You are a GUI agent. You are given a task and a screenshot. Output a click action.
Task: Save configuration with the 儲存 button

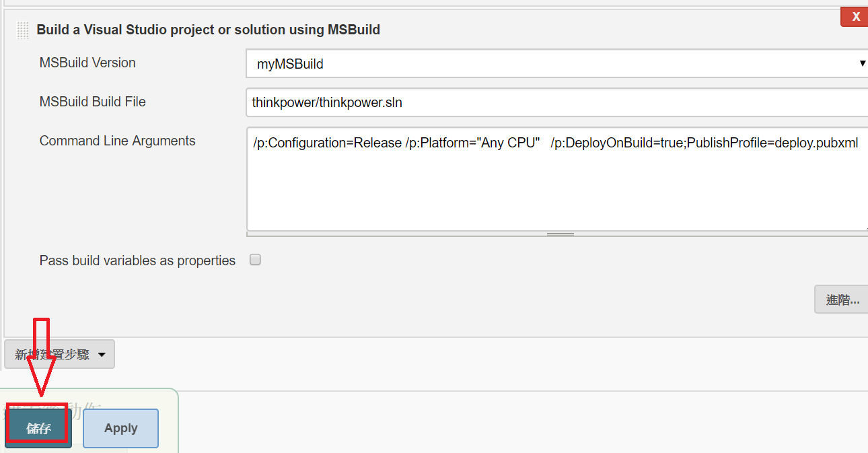(x=37, y=427)
